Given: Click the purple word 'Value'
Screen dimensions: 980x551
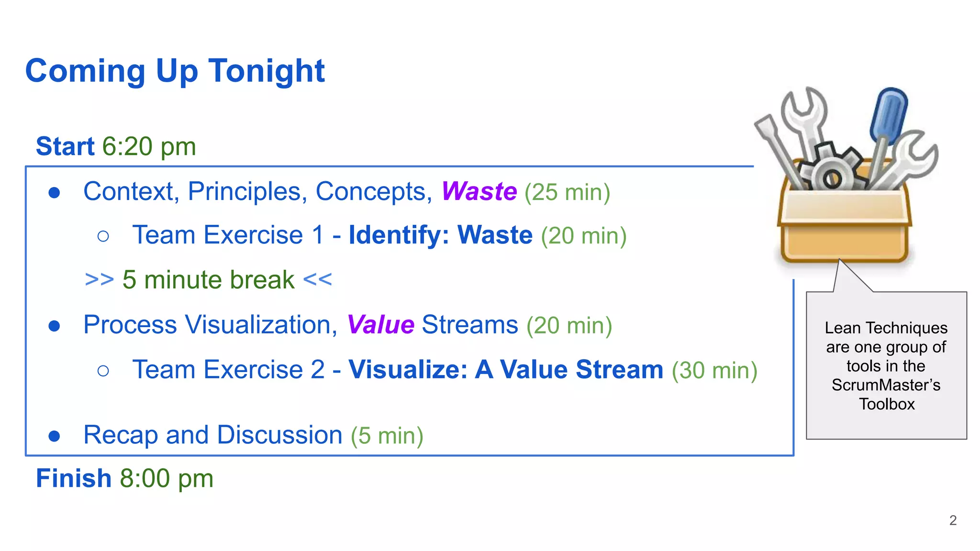Looking at the screenshot, I should tap(380, 324).
